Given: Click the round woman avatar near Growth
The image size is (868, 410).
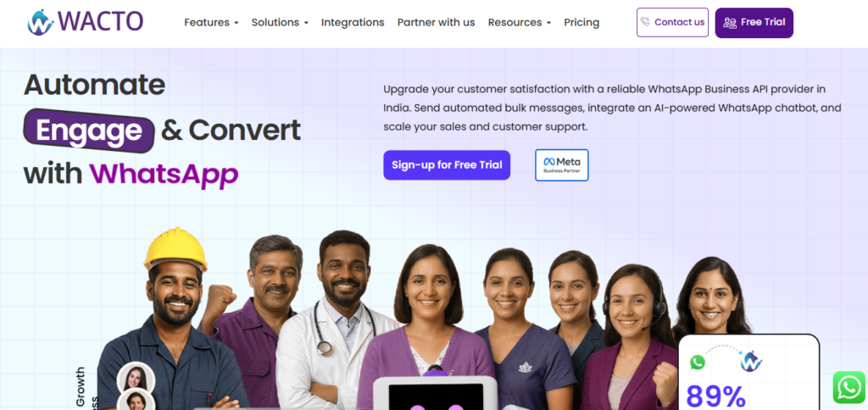Looking at the screenshot, I should coord(136,379).
